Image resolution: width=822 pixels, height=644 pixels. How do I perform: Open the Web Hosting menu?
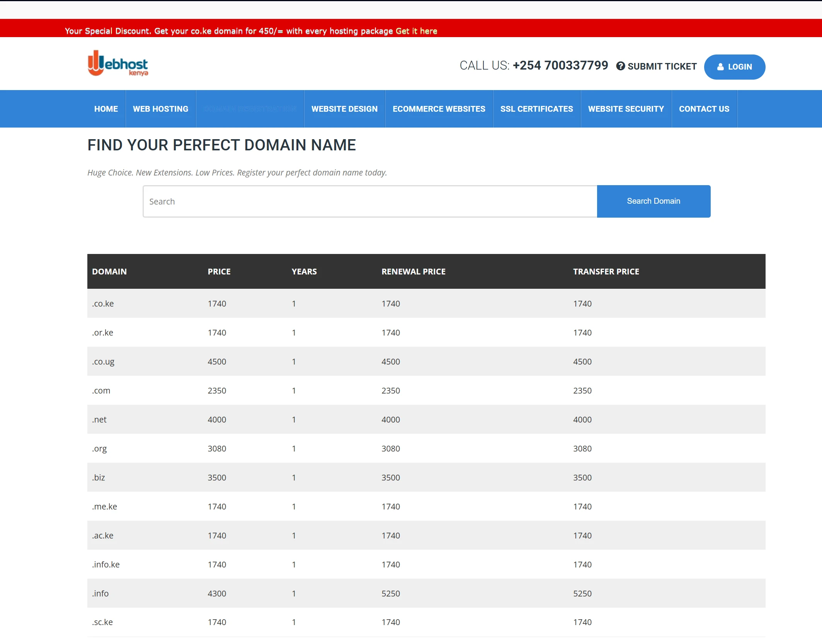pyautogui.click(x=160, y=109)
